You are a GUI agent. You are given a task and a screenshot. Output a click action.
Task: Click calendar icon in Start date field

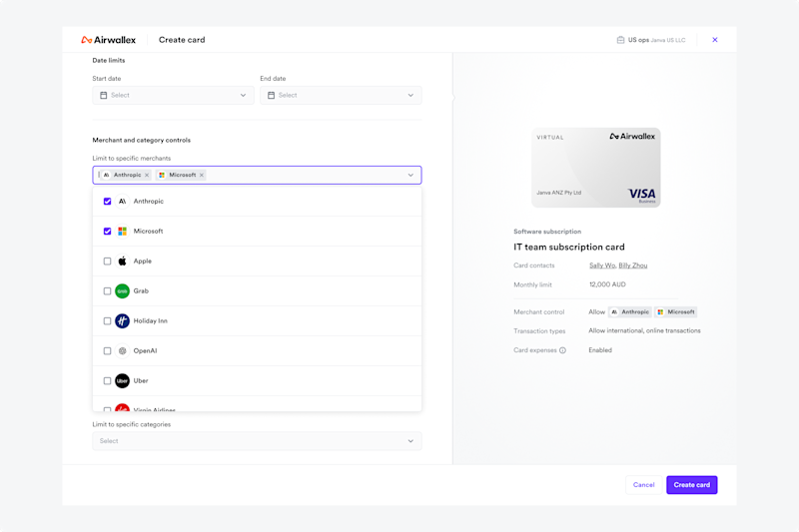click(104, 95)
